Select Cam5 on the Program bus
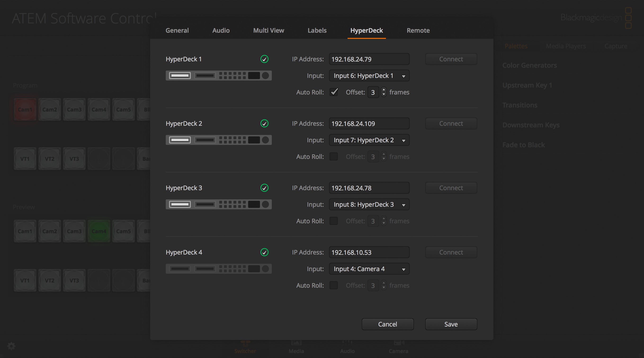The height and width of the screenshot is (358, 644). click(x=123, y=109)
